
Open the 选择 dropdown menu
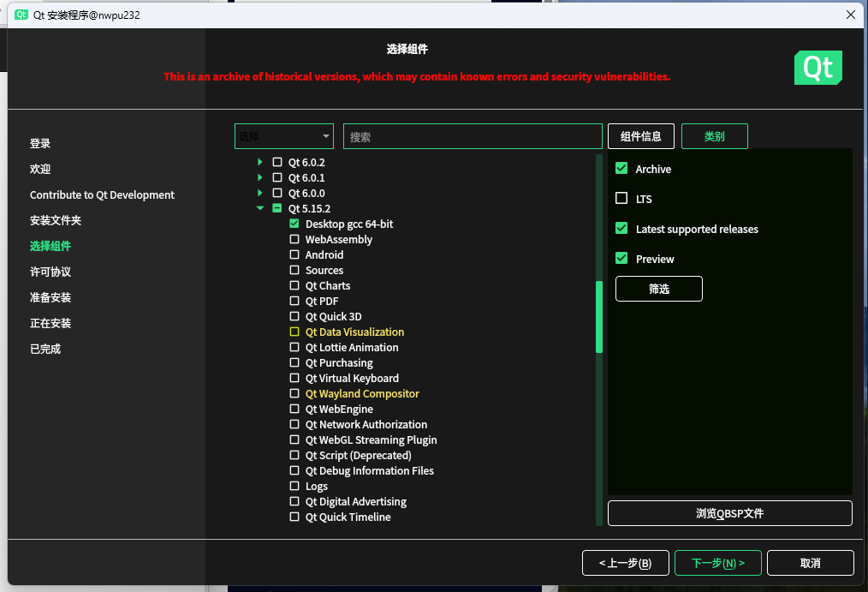[x=283, y=135]
